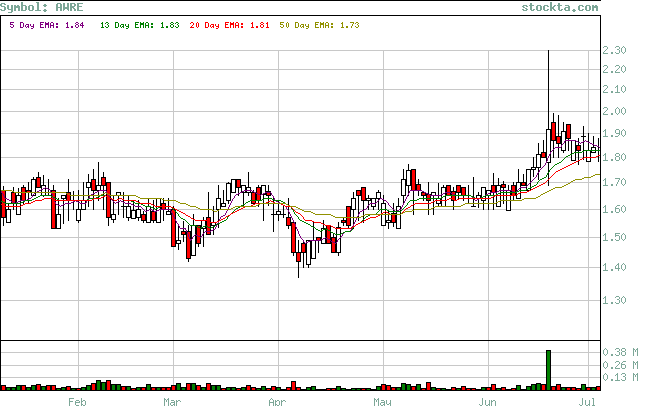655x406 pixels.
Task: Select the 20 Day EMA: 1.81 legend
Action: pyautogui.click(x=229, y=25)
